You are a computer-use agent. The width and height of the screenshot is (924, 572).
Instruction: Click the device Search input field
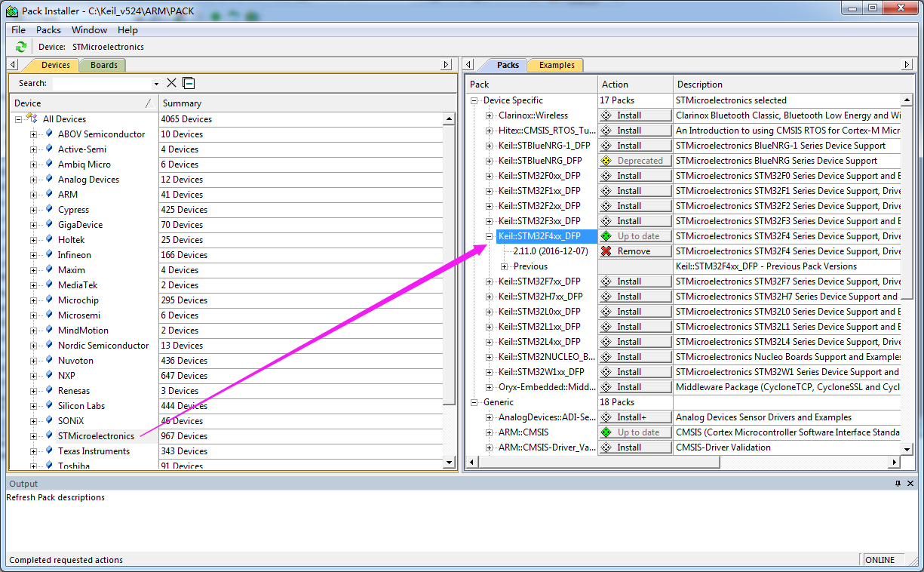click(101, 83)
